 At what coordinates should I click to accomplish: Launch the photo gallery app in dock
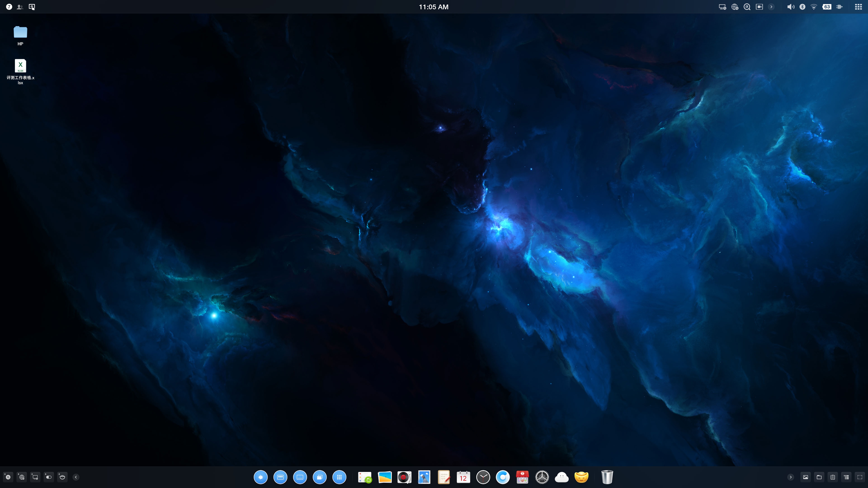click(x=384, y=477)
